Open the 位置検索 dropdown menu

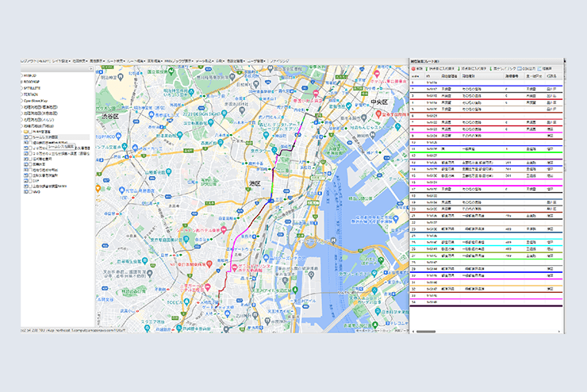(x=80, y=60)
